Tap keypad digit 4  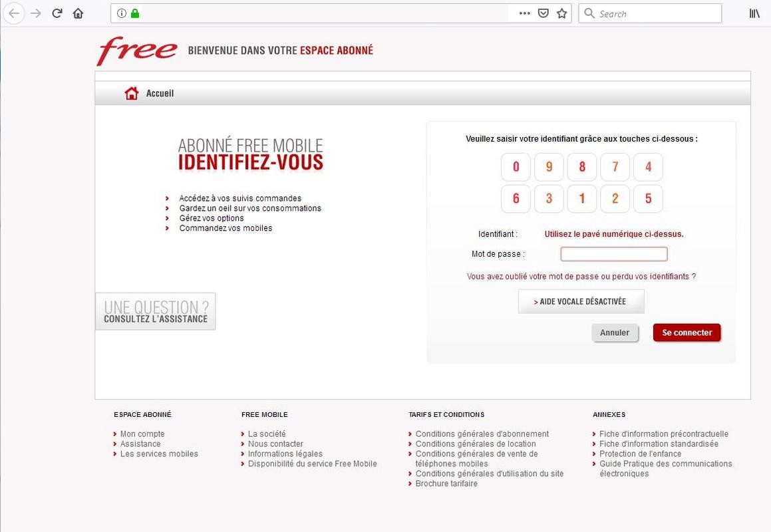click(x=648, y=167)
